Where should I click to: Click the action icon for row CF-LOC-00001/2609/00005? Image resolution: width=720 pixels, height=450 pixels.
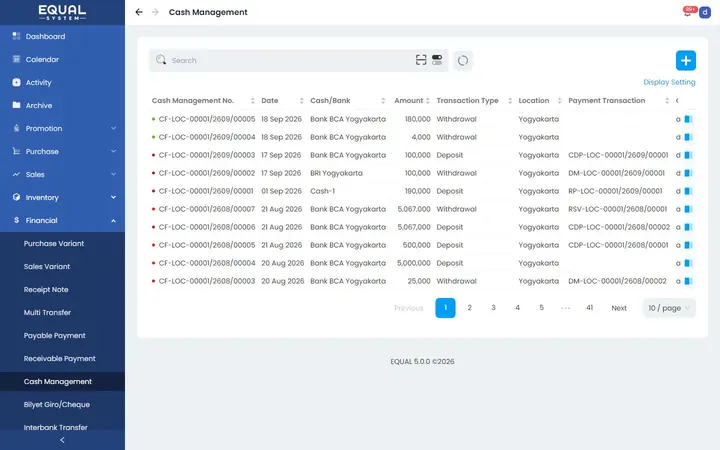click(x=688, y=119)
